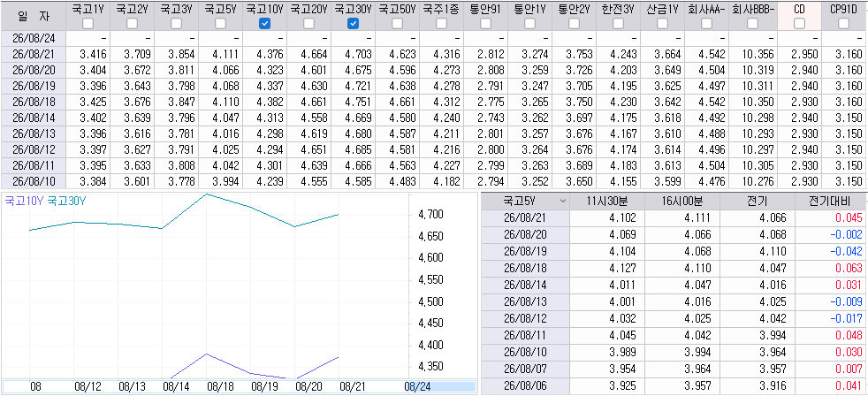The width and height of the screenshot is (868, 396).
Task: Click the 2.743 value under 통안91
Action: point(491,118)
